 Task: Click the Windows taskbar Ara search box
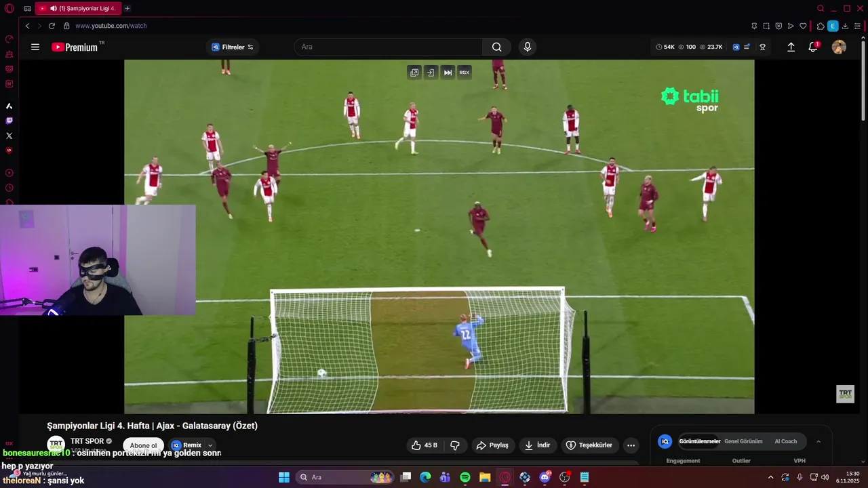[344, 477]
